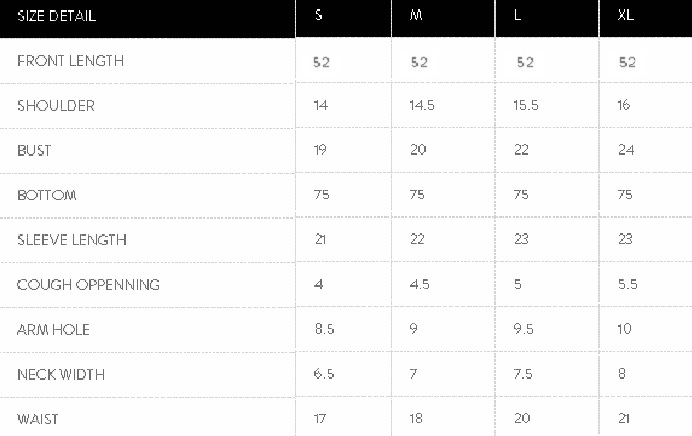
Task: Click the ARM HOLE row label
Action: 53,330
